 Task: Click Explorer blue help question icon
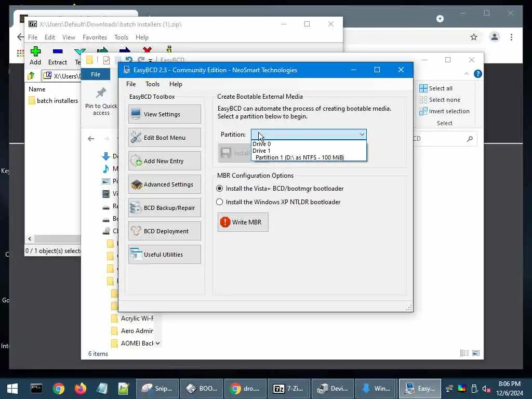pyautogui.click(x=478, y=74)
